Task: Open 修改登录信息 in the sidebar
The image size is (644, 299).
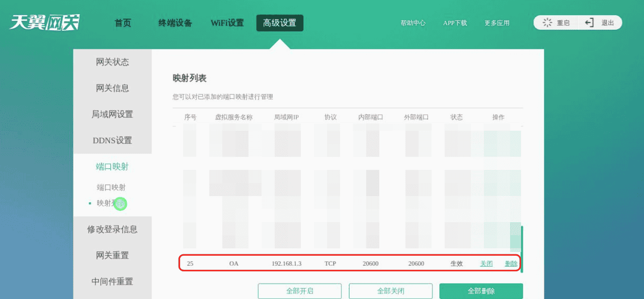Action: coord(112,229)
